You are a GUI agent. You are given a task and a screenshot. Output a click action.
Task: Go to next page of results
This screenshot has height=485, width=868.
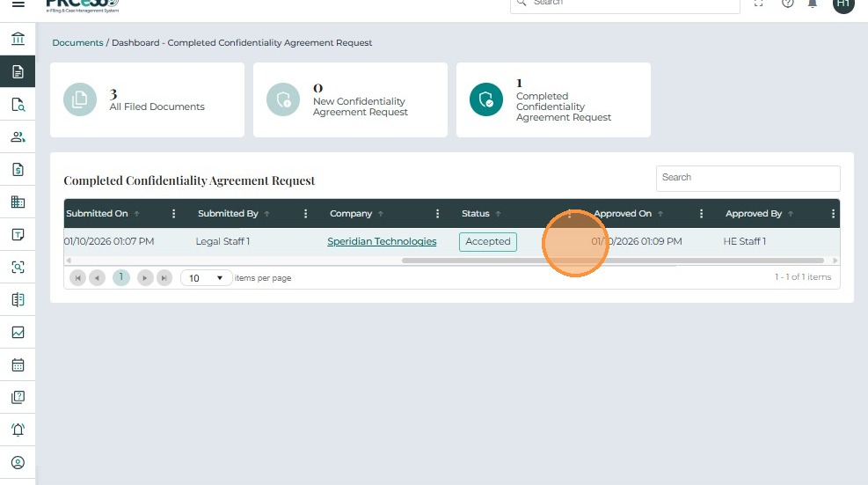click(145, 277)
